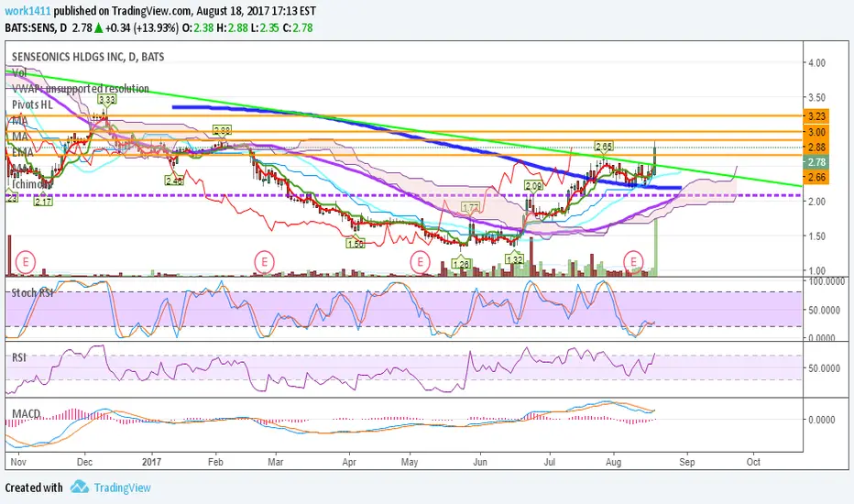
Task: Select the 3.00 orange price label
Action: point(816,132)
